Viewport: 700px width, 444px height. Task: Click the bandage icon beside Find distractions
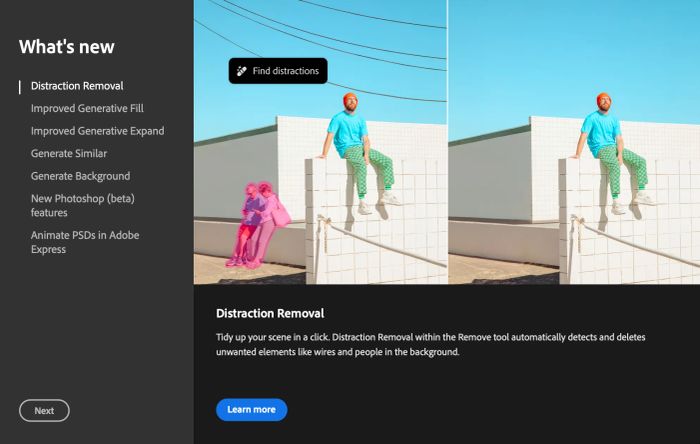click(242, 71)
